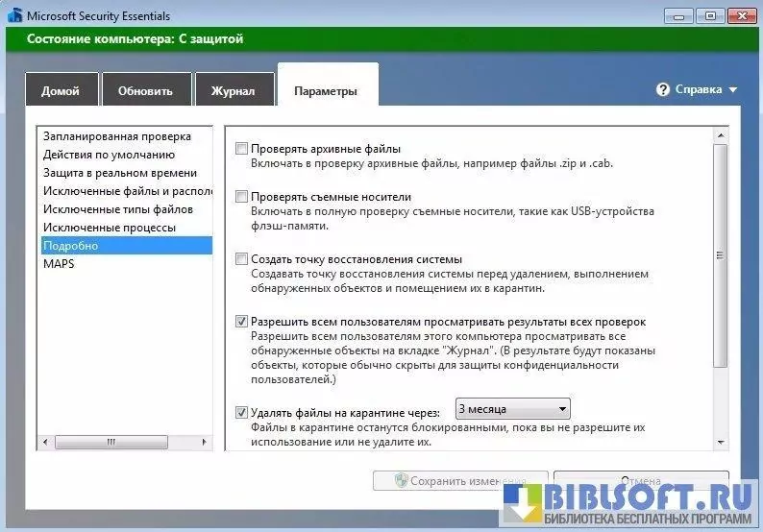763x532 pixels.
Task: Disable Удалять файлы на карантине через checkbox
Action: point(241,413)
